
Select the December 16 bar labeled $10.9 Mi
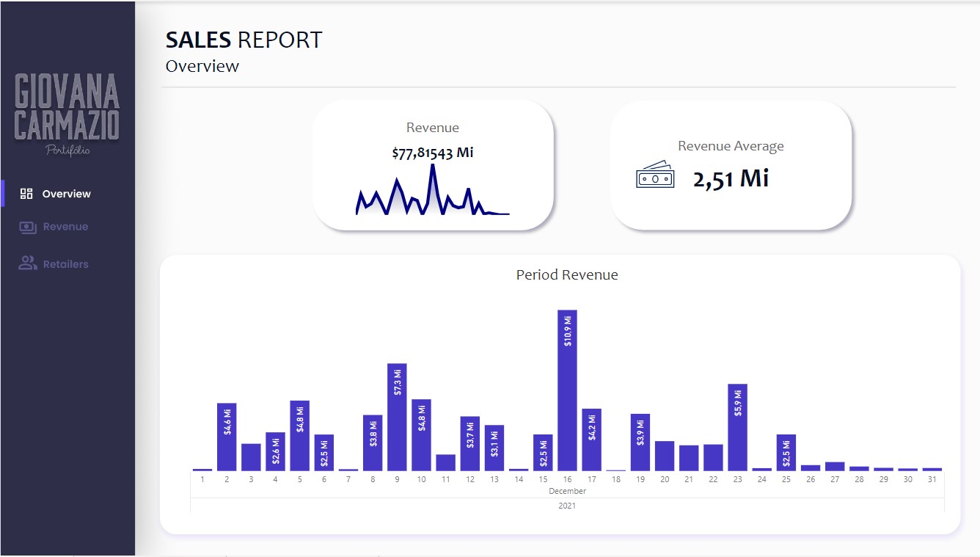567,390
